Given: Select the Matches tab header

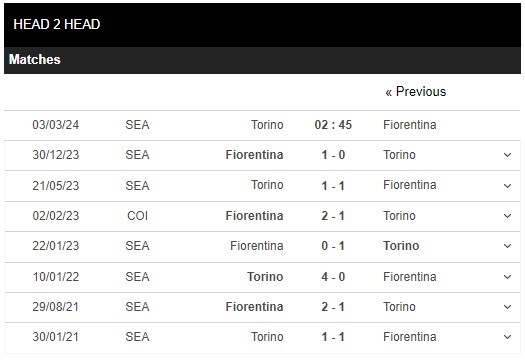Looking at the screenshot, I should tap(34, 59).
